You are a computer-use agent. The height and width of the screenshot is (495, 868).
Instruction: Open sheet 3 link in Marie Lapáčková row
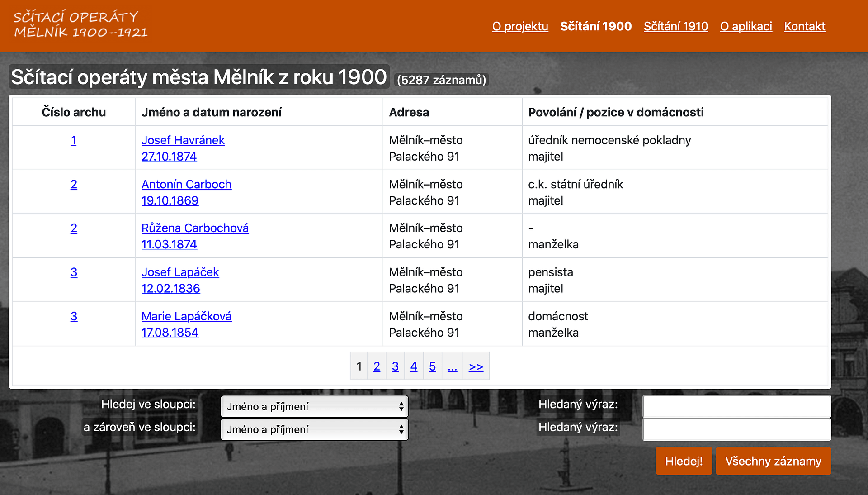pyautogui.click(x=74, y=316)
